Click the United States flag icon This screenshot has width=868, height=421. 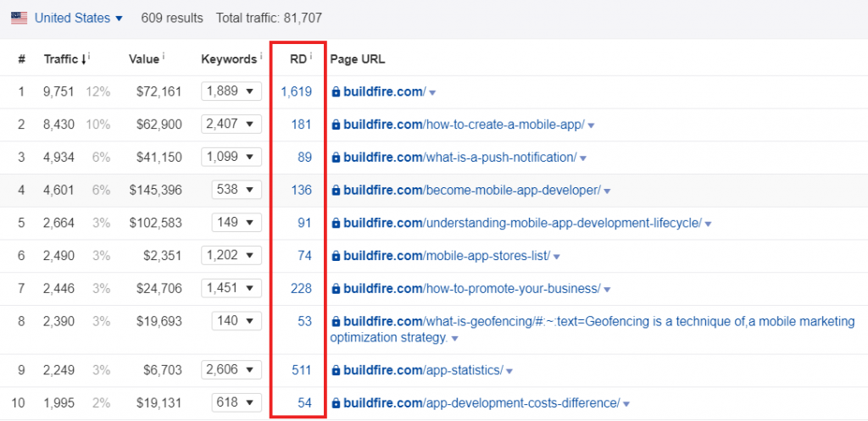(x=19, y=18)
